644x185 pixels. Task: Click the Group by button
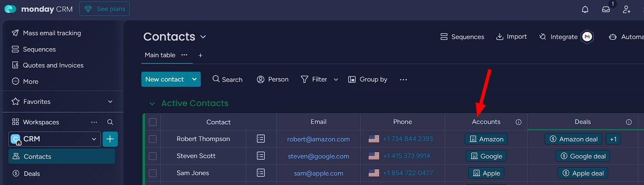(x=368, y=79)
